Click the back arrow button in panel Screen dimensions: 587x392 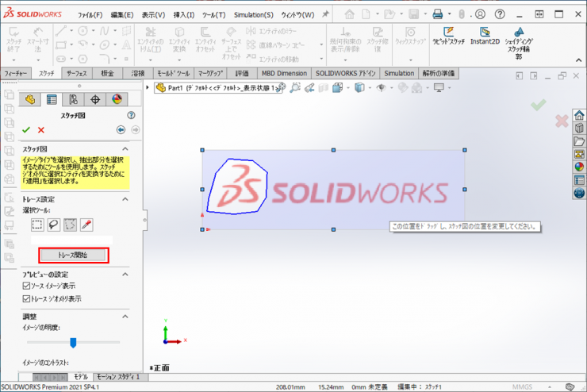[121, 130]
